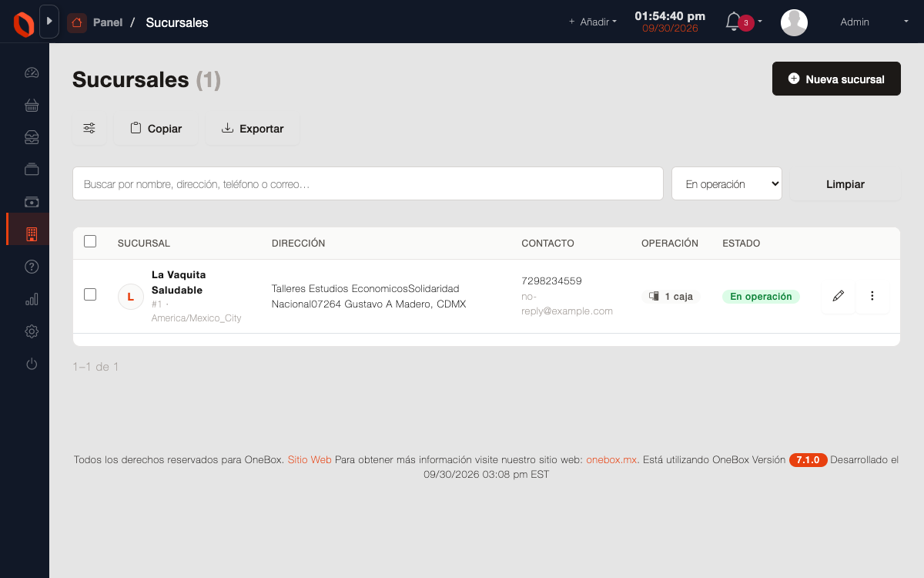The height and width of the screenshot is (578, 924).
Task: Click the 7.1.0 version badge
Action: (x=808, y=460)
